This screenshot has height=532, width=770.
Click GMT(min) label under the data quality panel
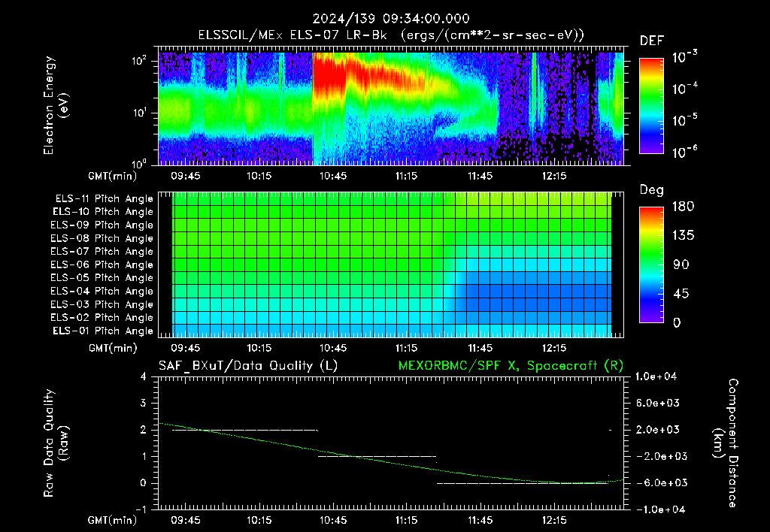click(113, 520)
